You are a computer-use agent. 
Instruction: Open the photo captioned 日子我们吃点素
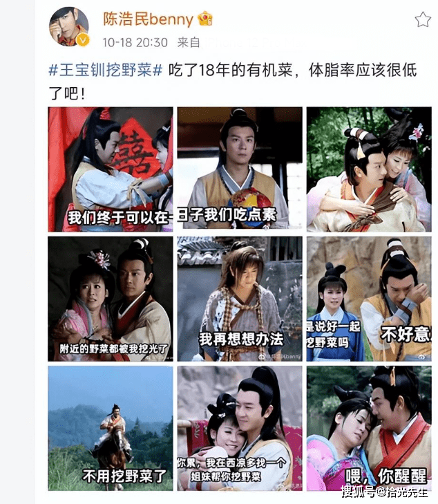click(240, 168)
